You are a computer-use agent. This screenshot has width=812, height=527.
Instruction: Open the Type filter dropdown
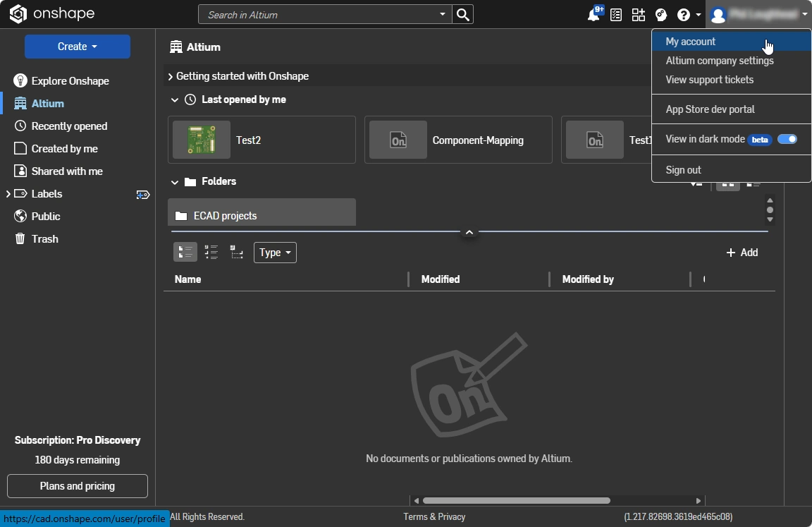(x=275, y=253)
